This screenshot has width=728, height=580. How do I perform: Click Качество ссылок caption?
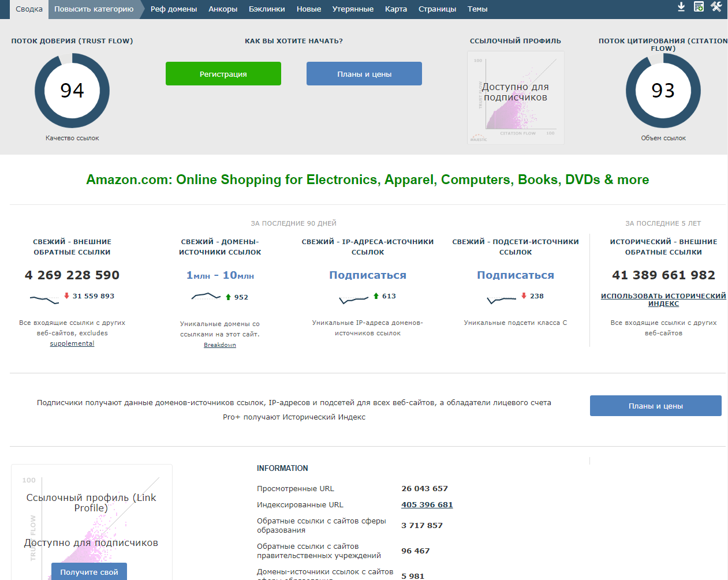[72, 138]
